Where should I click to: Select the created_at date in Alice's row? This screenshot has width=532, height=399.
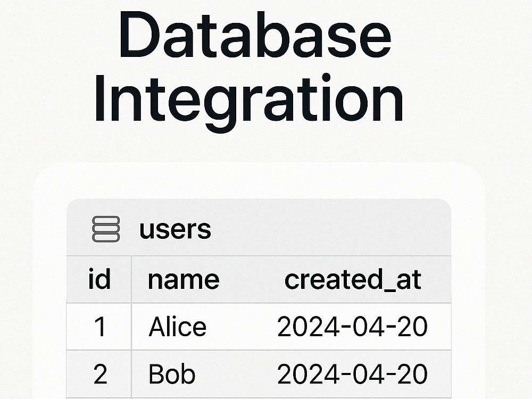point(352,327)
